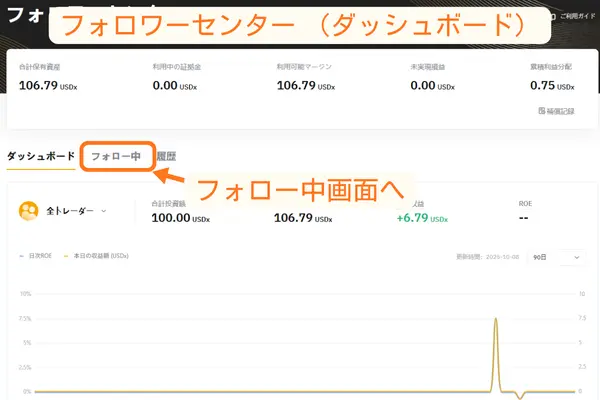Click the peak of the chart spike

(495, 320)
